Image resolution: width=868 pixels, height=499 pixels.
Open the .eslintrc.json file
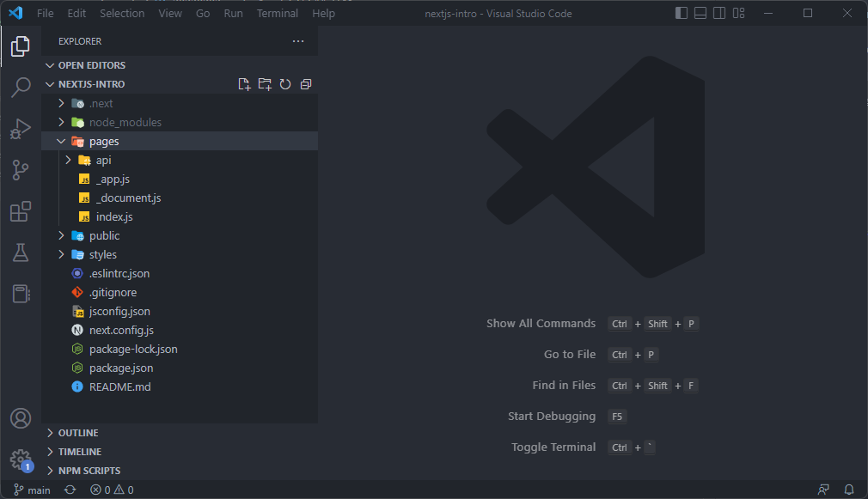(180, 273)
